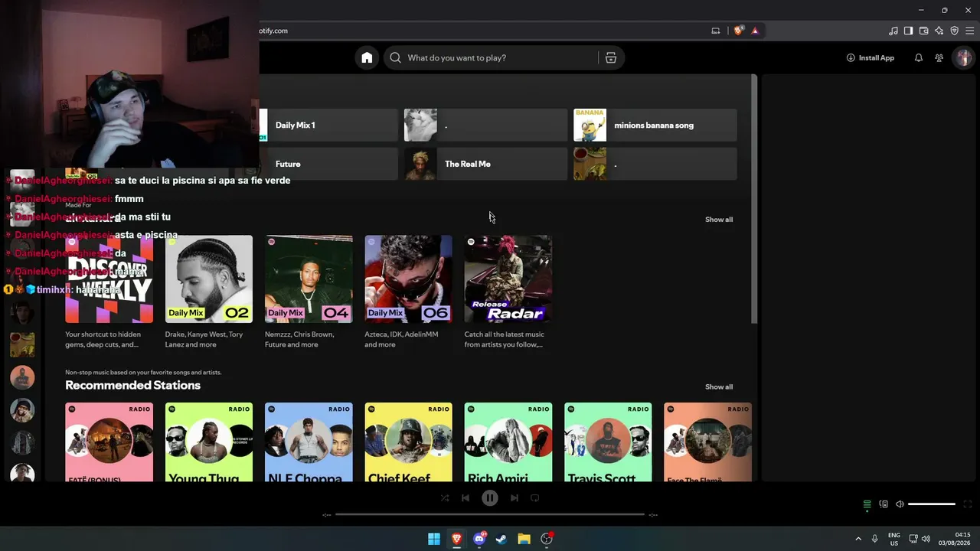This screenshot has height=551, width=980.
Task: Open Daily Mix 06 cover
Action: [x=408, y=279]
